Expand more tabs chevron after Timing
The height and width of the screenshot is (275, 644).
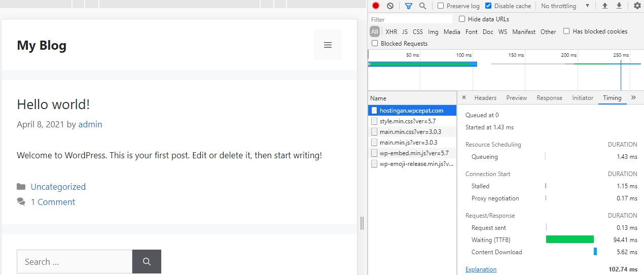633,97
